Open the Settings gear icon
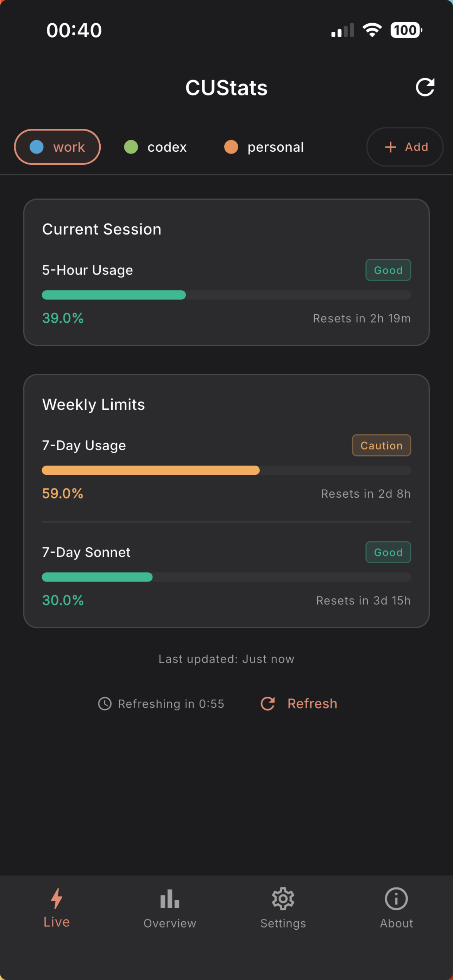The height and width of the screenshot is (980, 453). tap(283, 899)
